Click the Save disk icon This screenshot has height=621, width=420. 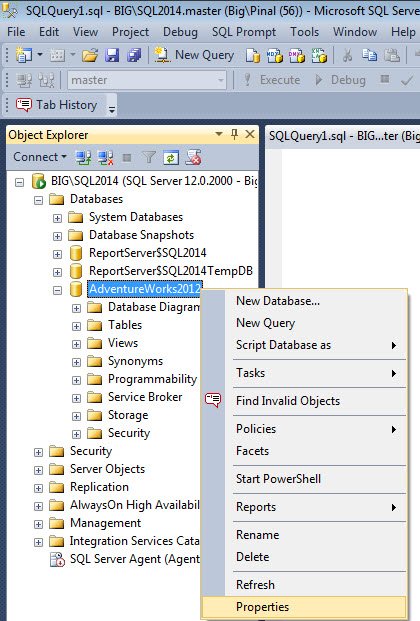click(x=112, y=55)
